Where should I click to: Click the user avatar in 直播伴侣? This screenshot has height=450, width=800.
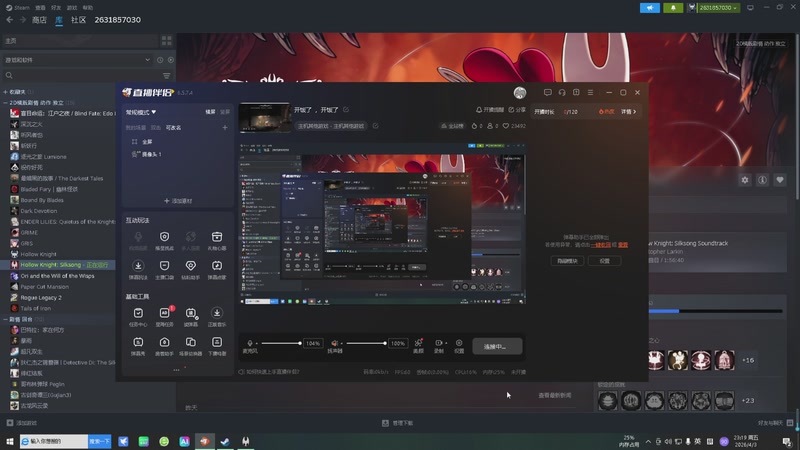coord(520,92)
